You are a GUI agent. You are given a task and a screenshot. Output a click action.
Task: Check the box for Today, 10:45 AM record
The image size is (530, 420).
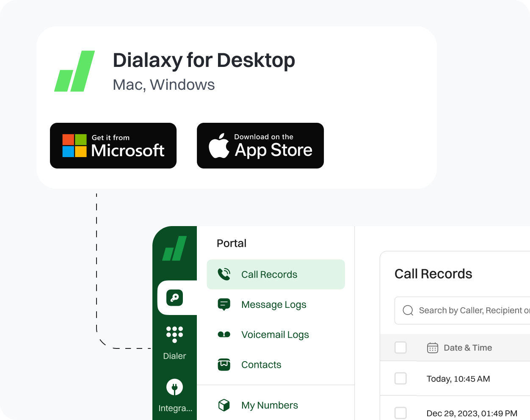tap(400, 378)
